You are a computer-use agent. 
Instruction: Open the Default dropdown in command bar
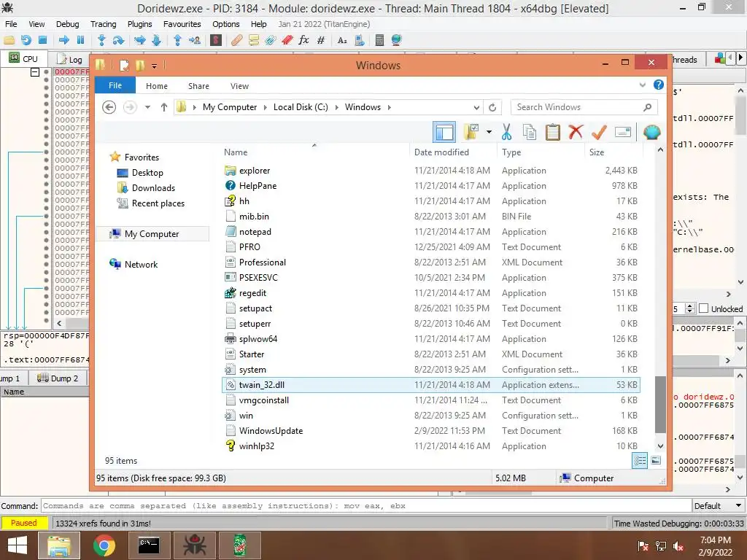click(718, 506)
